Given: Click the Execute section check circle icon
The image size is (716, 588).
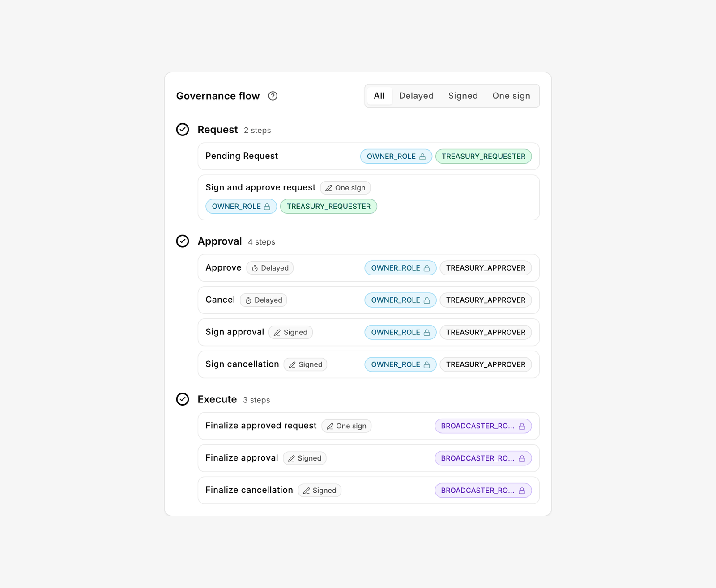Looking at the screenshot, I should point(183,399).
